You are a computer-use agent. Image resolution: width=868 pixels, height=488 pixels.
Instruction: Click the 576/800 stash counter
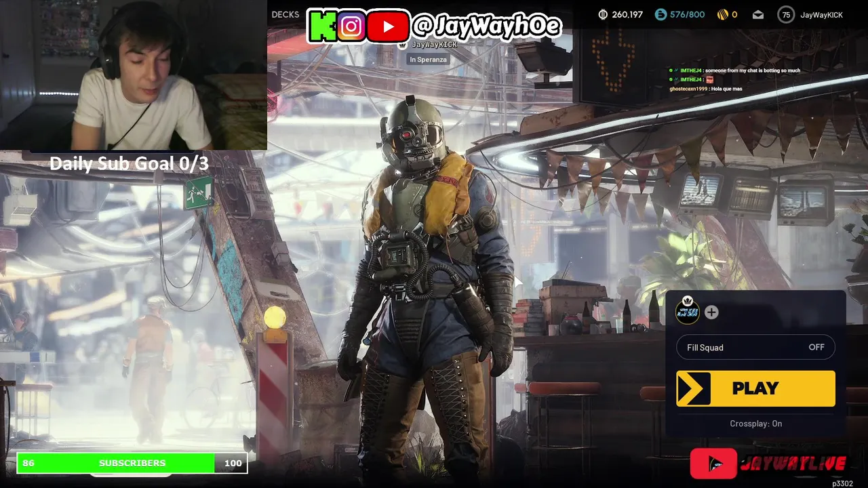pyautogui.click(x=687, y=14)
